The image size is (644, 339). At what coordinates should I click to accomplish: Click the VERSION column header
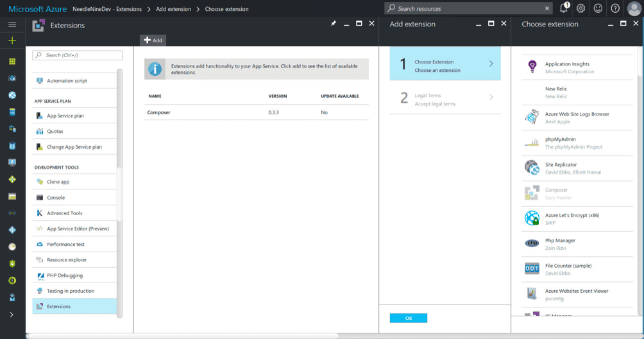tap(278, 96)
